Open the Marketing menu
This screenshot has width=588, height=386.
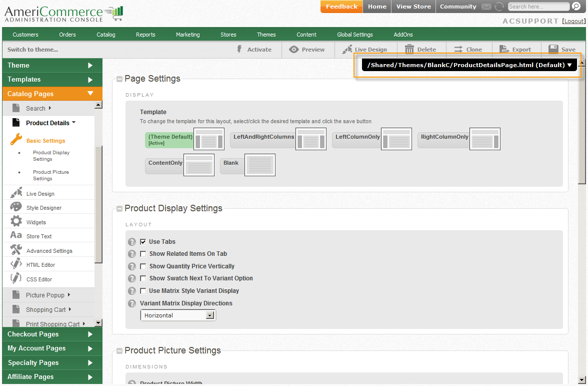[x=188, y=35]
